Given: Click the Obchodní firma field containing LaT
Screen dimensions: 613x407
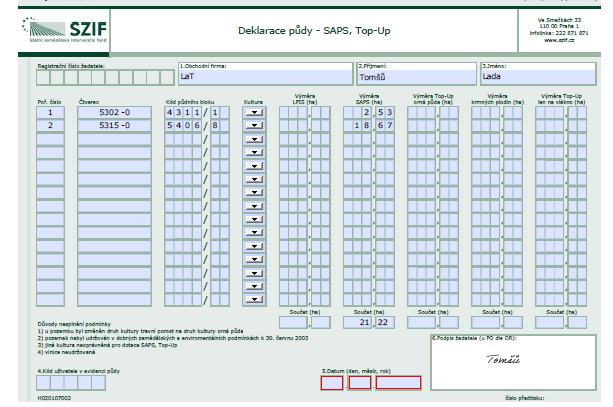Looking at the screenshot, I should (266, 74).
